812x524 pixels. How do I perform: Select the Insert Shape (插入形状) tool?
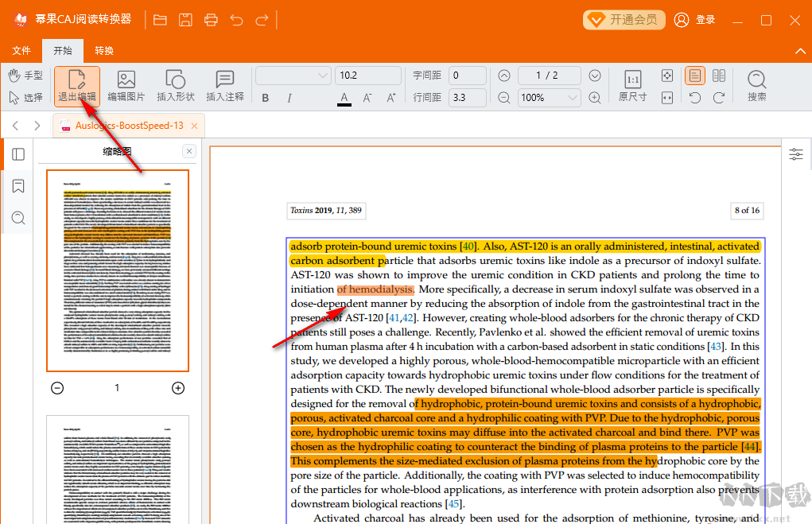coord(176,86)
